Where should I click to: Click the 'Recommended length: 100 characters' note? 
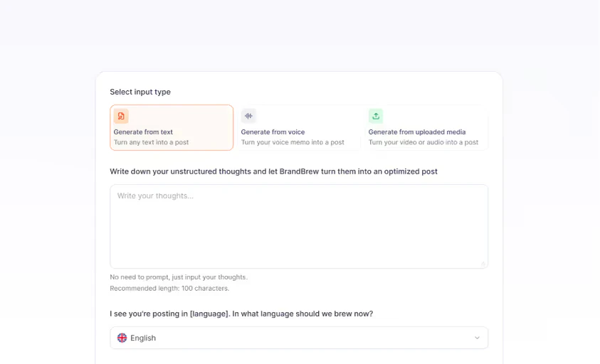click(x=169, y=288)
